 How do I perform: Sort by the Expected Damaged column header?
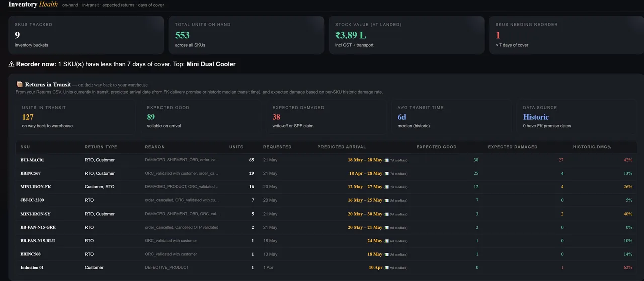coord(513,147)
